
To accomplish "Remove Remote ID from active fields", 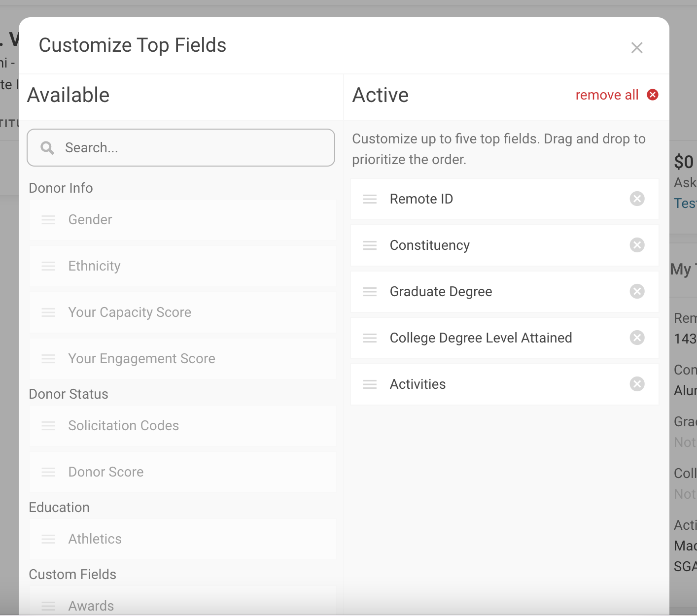I will (637, 199).
